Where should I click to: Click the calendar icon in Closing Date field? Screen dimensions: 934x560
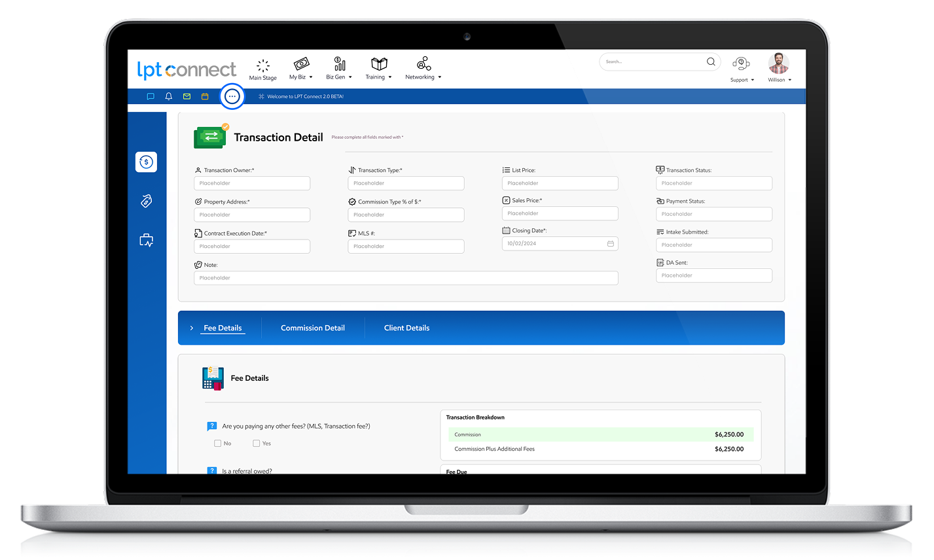pos(611,243)
